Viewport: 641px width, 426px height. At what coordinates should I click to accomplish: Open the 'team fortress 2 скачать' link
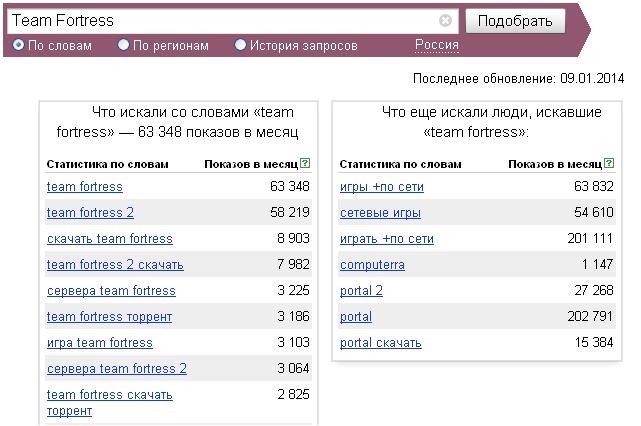coord(115,265)
